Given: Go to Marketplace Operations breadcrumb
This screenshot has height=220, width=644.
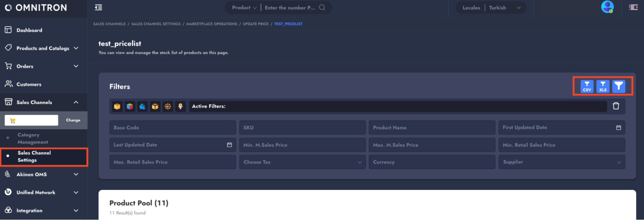Looking at the screenshot, I should 211,24.
